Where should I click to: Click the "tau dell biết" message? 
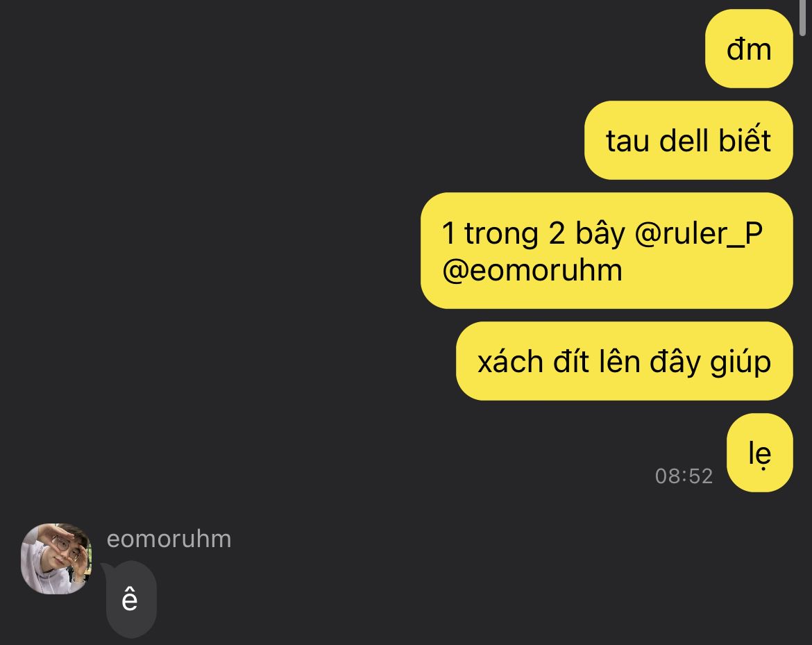688,140
